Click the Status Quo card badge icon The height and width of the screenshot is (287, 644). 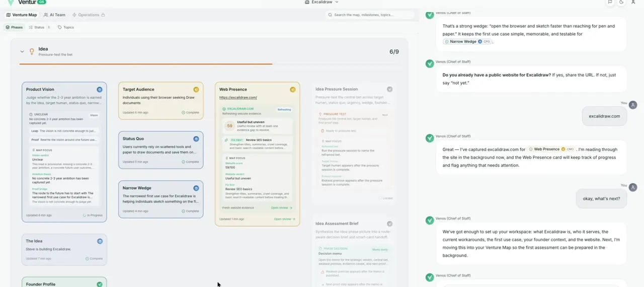tap(196, 139)
